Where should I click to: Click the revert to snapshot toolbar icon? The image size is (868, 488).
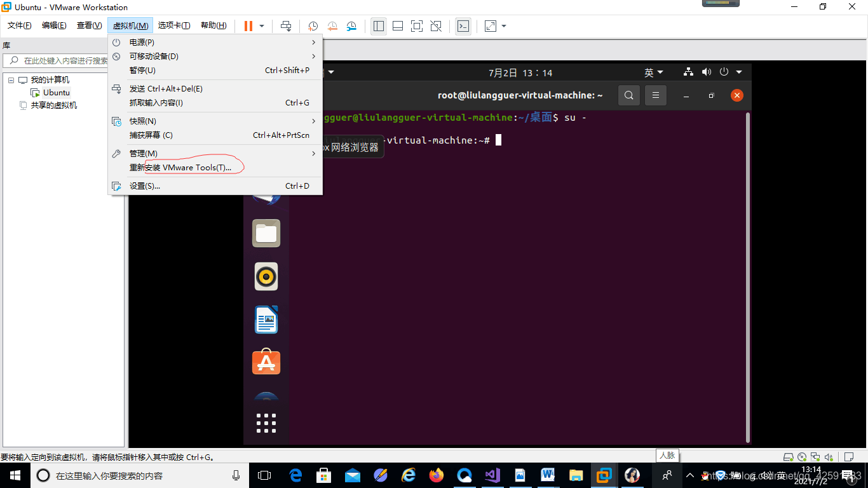tap(332, 26)
